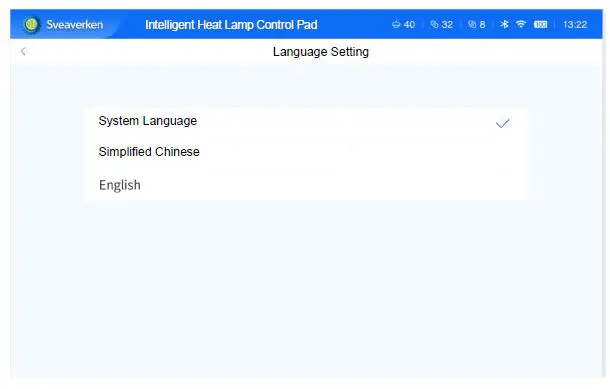Tap the status indicator showing 8

click(x=477, y=25)
